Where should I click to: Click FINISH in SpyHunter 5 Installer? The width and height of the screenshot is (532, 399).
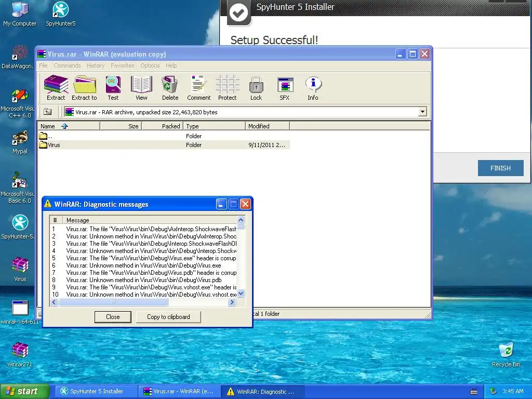[500, 168]
